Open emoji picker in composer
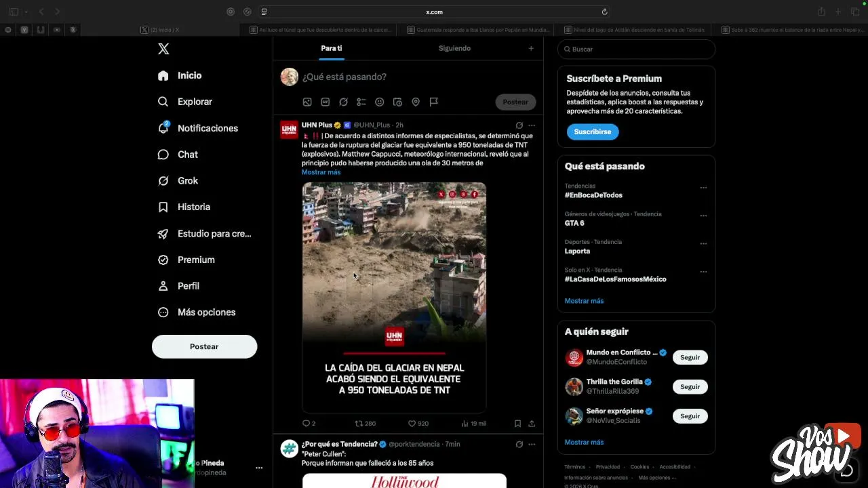 (380, 102)
